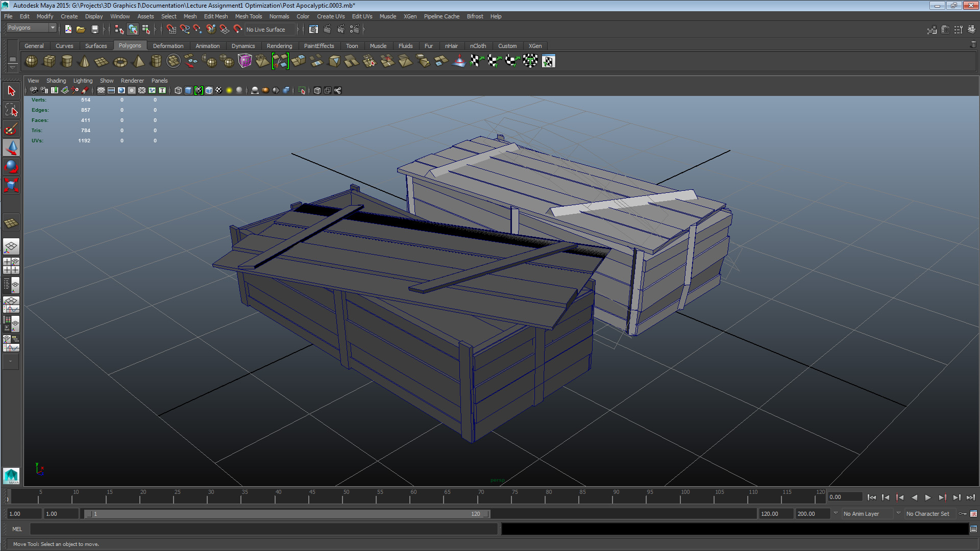Create a polygon torus from shelf
This screenshot has width=980, height=551.
(x=120, y=62)
